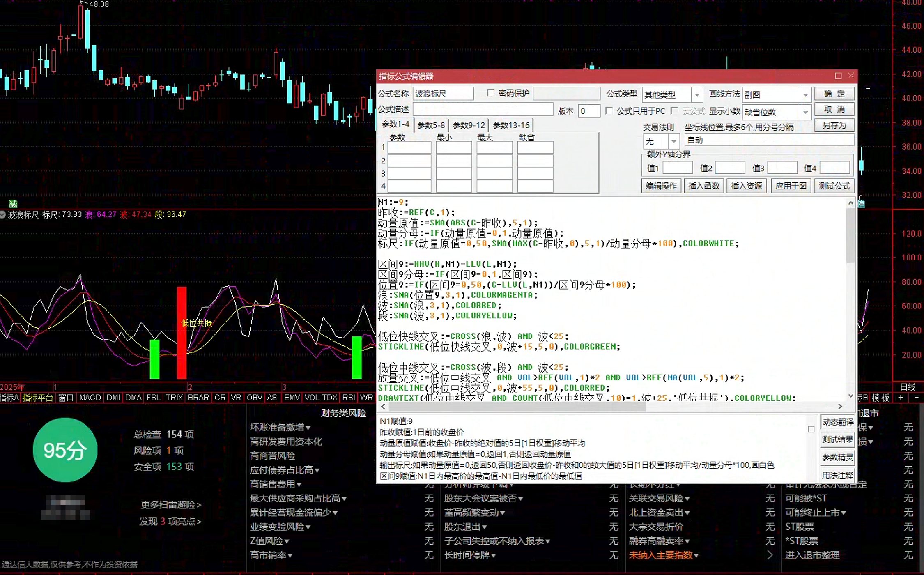Select the 窗口 tab in indicator bar
This screenshot has width=924, height=575.
pos(66,398)
